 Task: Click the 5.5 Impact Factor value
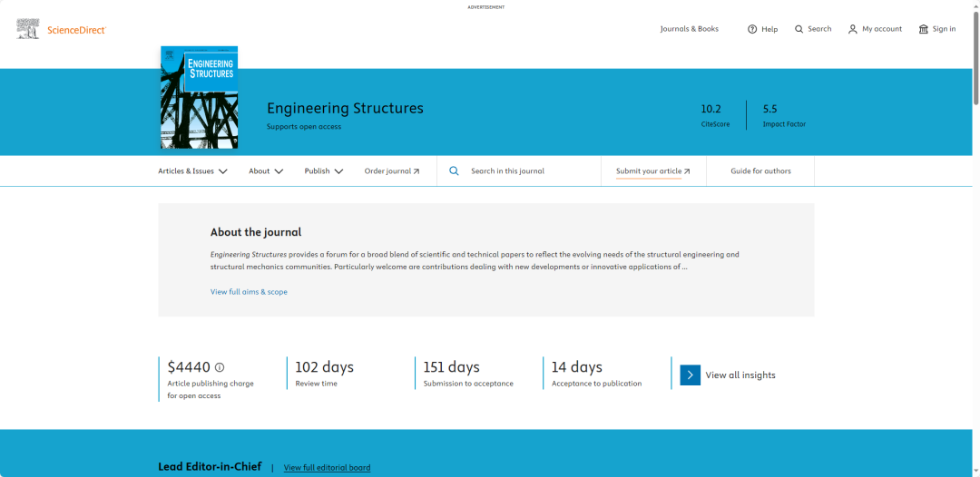(x=770, y=109)
